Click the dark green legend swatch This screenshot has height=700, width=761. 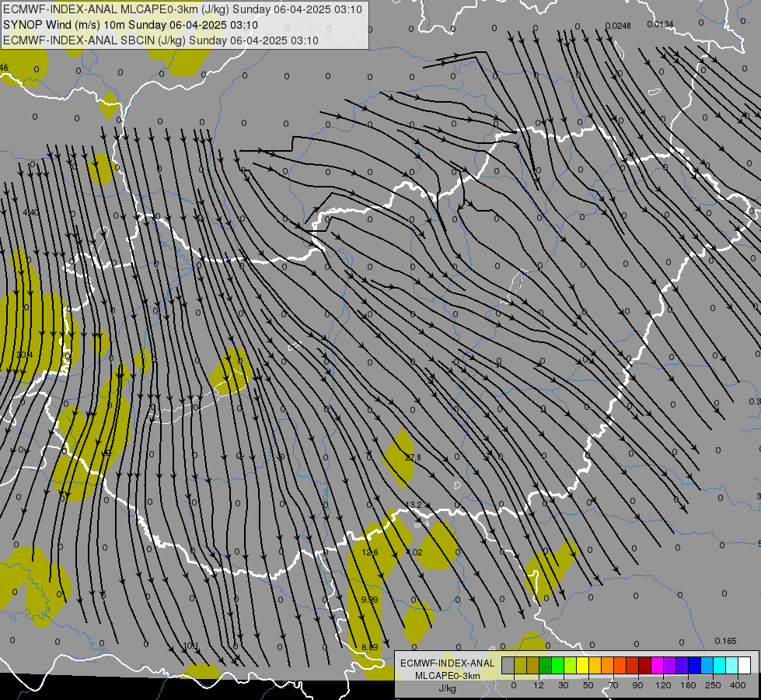pyautogui.click(x=546, y=665)
